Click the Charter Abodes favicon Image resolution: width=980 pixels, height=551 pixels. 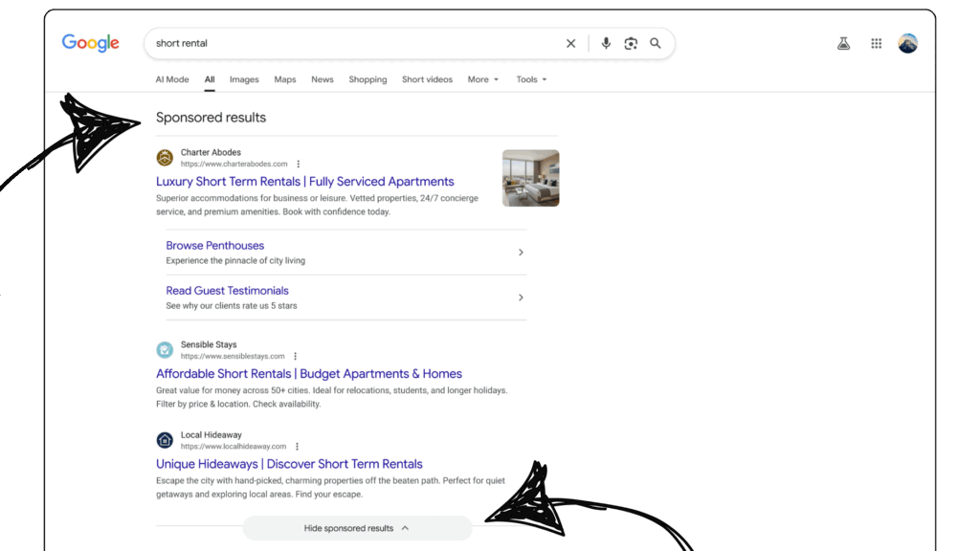(165, 156)
